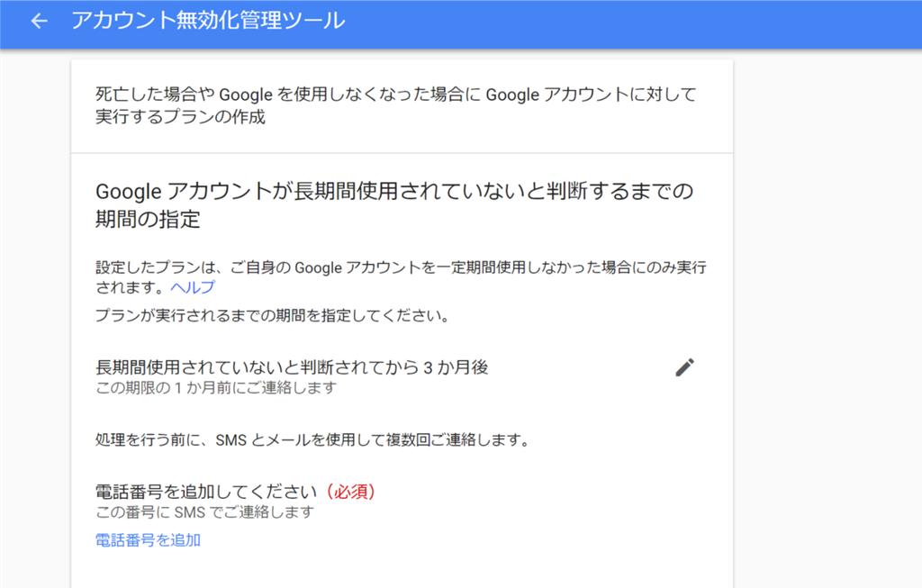Image resolution: width=922 pixels, height=588 pixels.
Task: Click the red (必須) required marker
Action: pyautogui.click(x=350, y=492)
